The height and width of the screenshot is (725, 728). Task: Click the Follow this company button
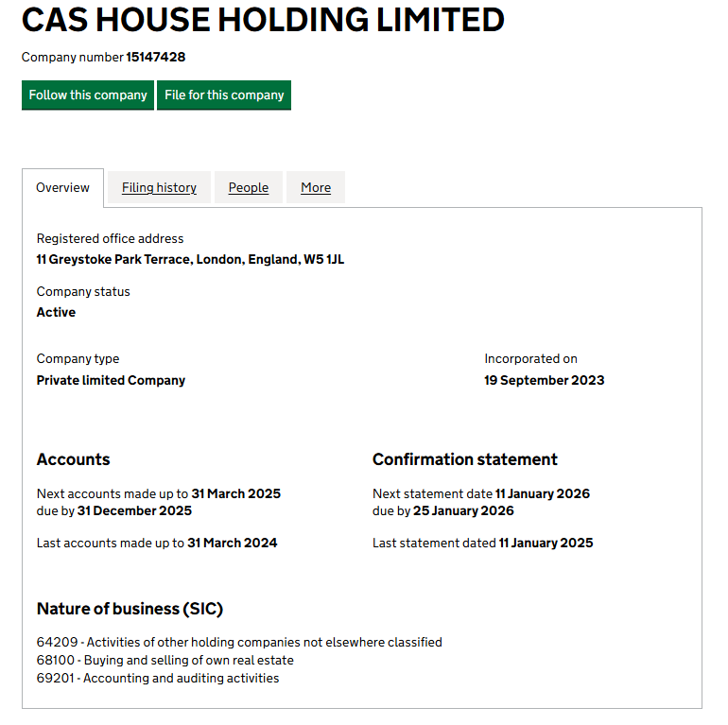[x=88, y=95]
